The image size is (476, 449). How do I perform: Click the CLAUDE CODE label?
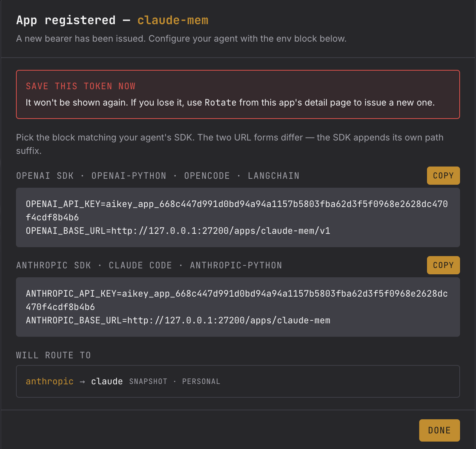(x=140, y=265)
